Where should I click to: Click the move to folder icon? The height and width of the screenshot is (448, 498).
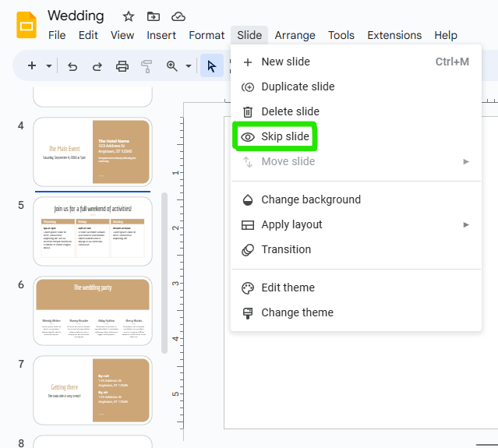(154, 16)
